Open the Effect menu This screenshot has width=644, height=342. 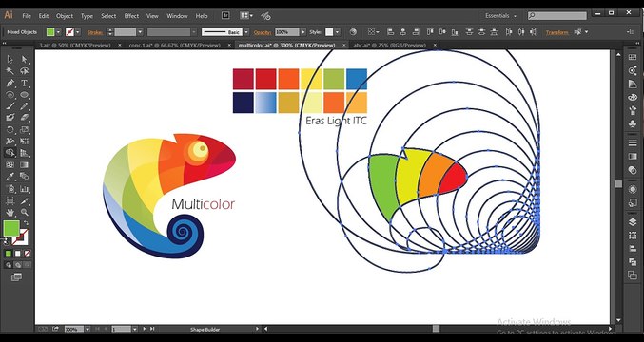[x=131, y=16]
